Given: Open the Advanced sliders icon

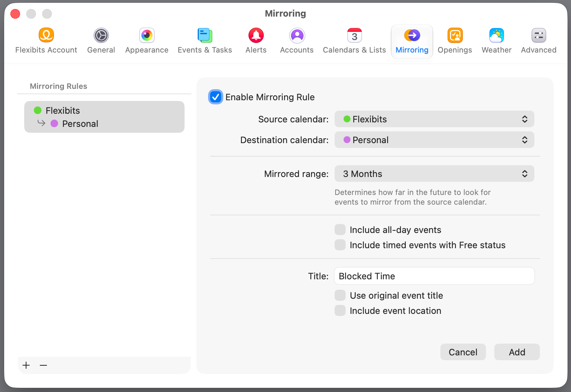Looking at the screenshot, I should tap(539, 35).
